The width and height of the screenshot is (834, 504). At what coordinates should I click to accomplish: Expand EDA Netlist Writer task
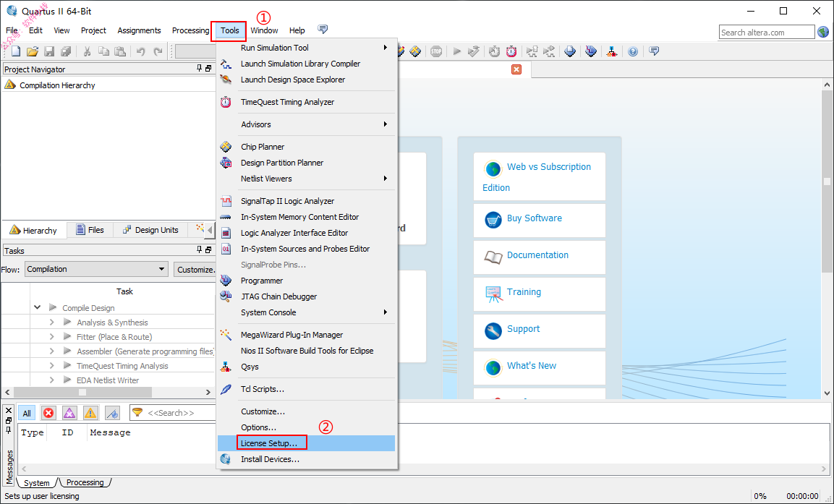[x=51, y=380]
